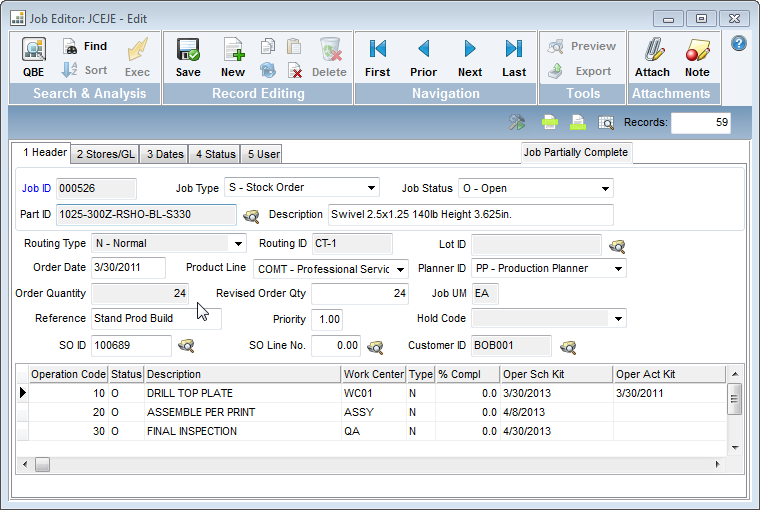The width and height of the screenshot is (760, 510).
Task: Click the Records count field
Action: (x=701, y=122)
